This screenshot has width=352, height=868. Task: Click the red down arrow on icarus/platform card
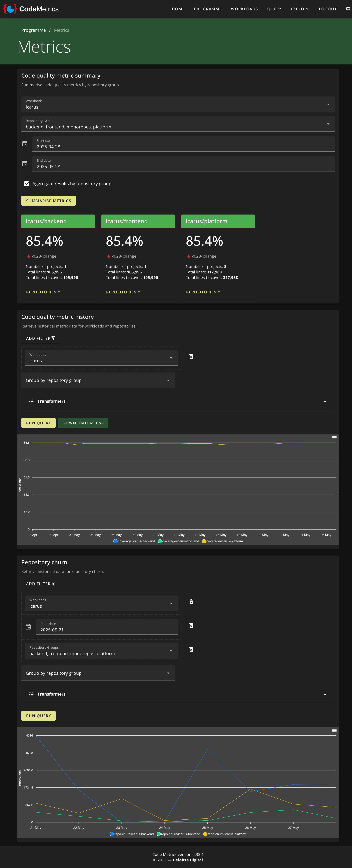(x=189, y=256)
